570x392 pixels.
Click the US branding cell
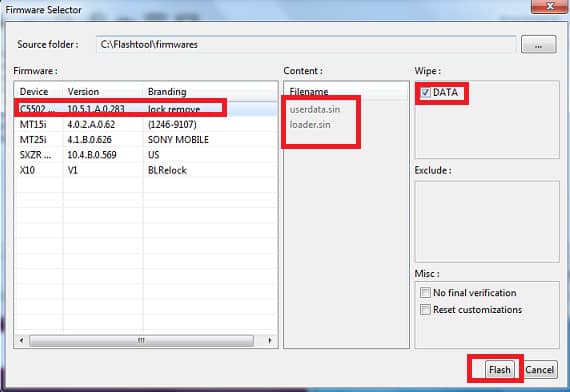(153, 155)
